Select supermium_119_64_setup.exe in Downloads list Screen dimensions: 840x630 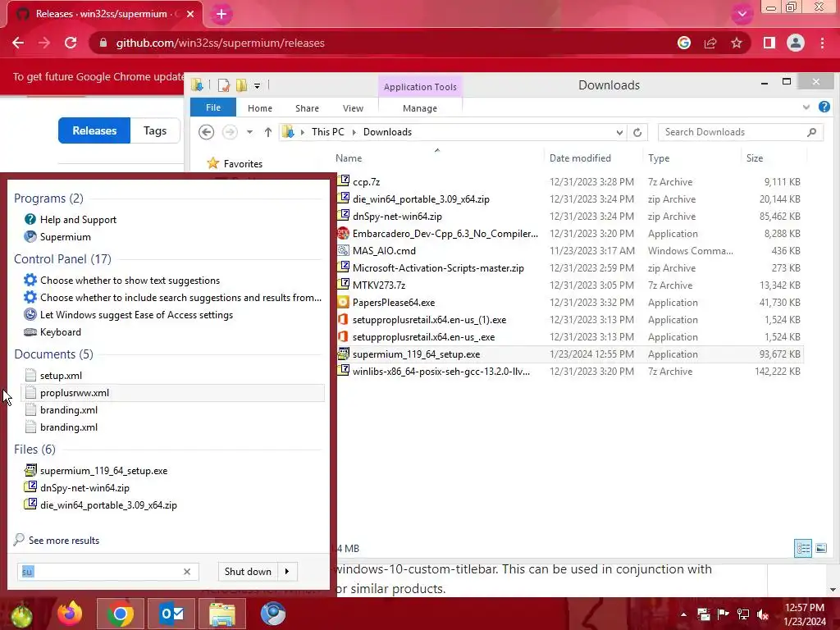(x=416, y=354)
